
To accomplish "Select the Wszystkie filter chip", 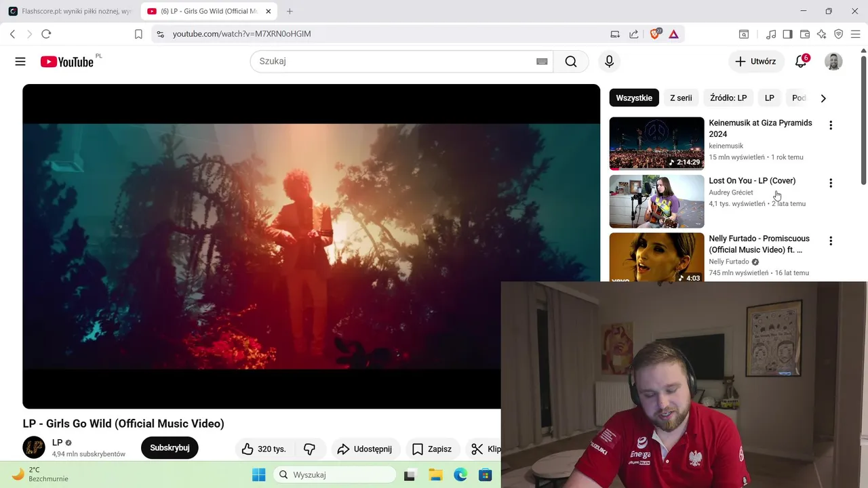I will click(634, 98).
